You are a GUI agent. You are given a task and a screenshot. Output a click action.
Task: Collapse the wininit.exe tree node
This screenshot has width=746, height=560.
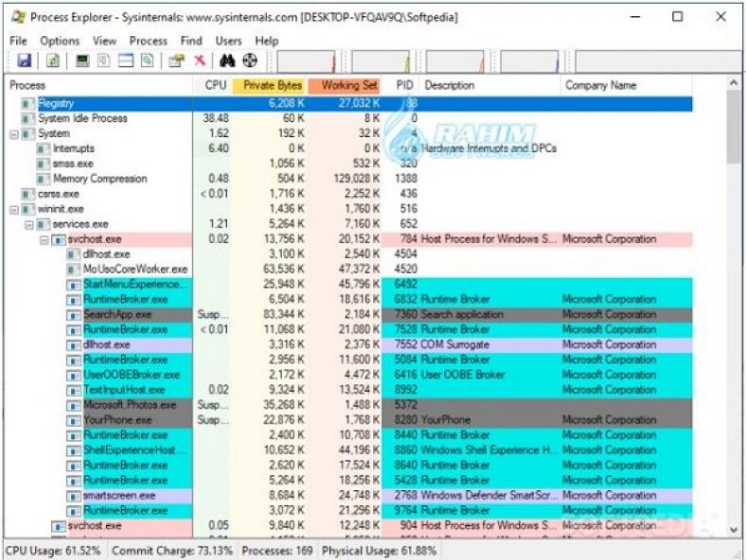pos(13,209)
